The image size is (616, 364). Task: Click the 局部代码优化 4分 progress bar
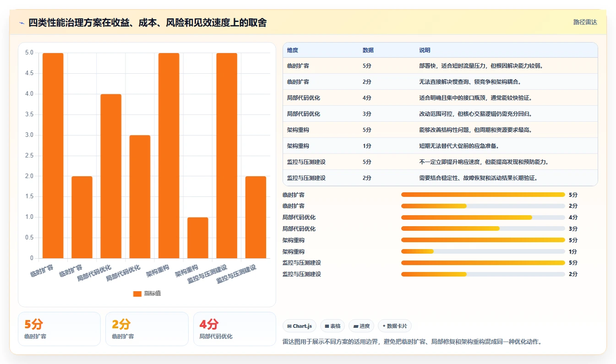point(483,217)
